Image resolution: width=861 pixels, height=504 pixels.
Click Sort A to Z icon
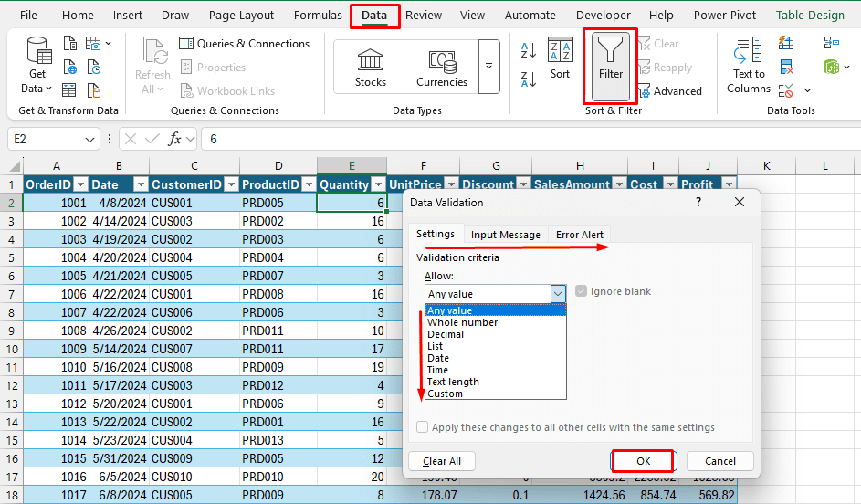(529, 50)
